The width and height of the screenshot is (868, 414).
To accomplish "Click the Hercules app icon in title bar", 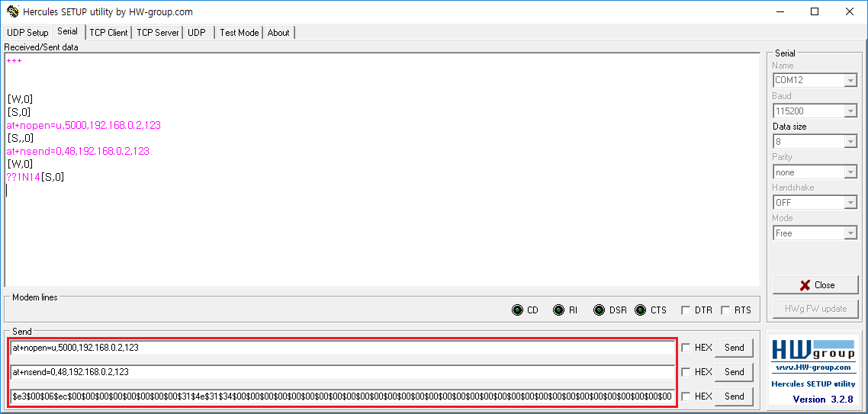I will pyautogui.click(x=11, y=11).
